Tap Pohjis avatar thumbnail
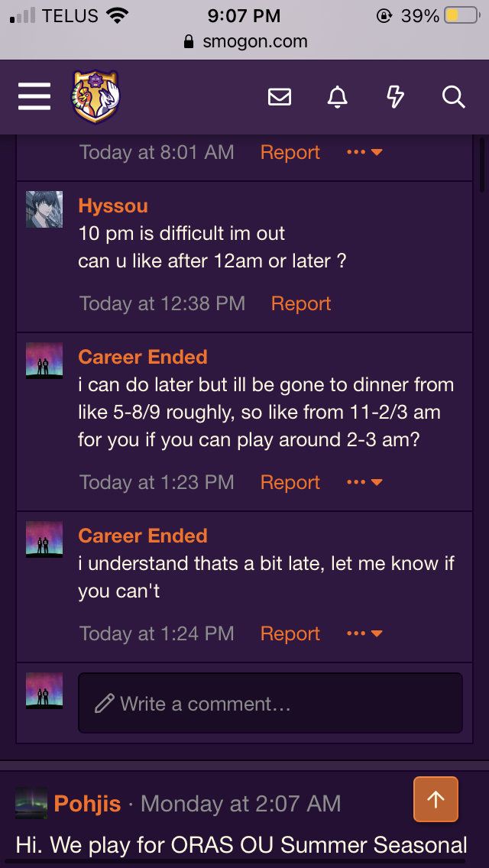The width and height of the screenshot is (489, 868). (x=31, y=803)
